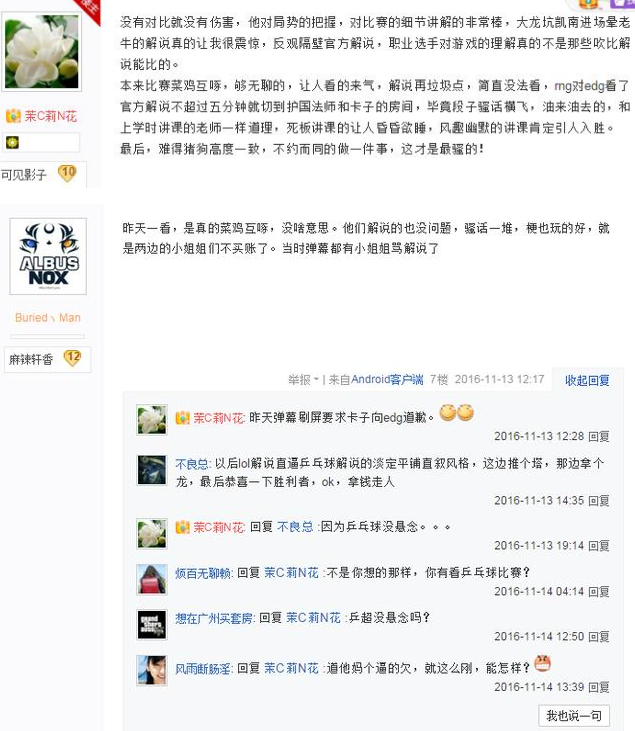Reply to the 2016-11-13 12:28 comment

click(x=599, y=436)
